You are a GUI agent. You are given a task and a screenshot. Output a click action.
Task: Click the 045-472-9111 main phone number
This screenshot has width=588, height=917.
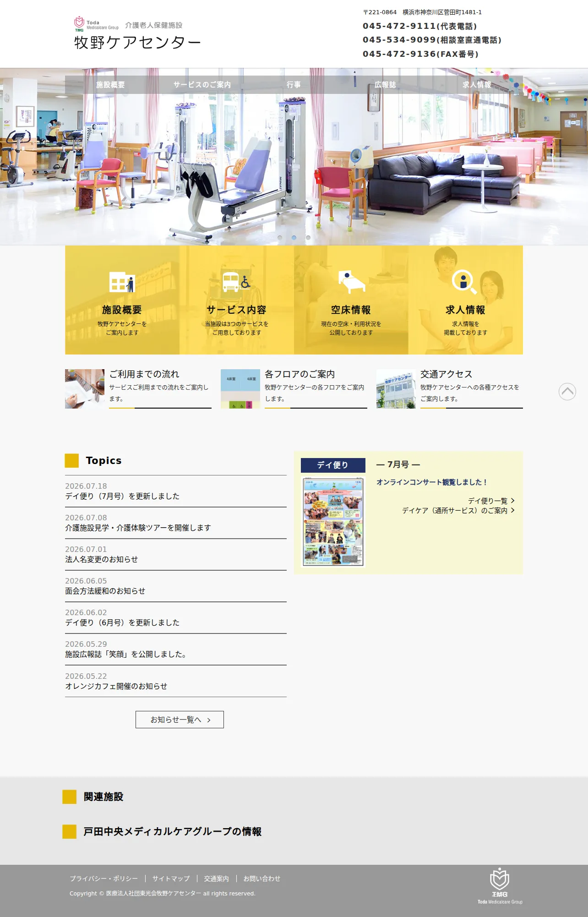[x=420, y=26]
